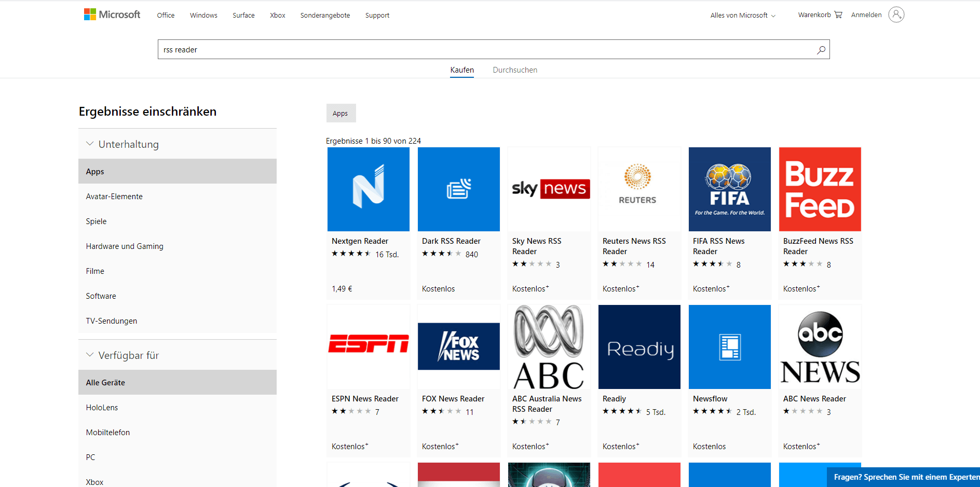The image size is (980, 487).
Task: Open the Newsflow app icon
Action: [x=729, y=347]
